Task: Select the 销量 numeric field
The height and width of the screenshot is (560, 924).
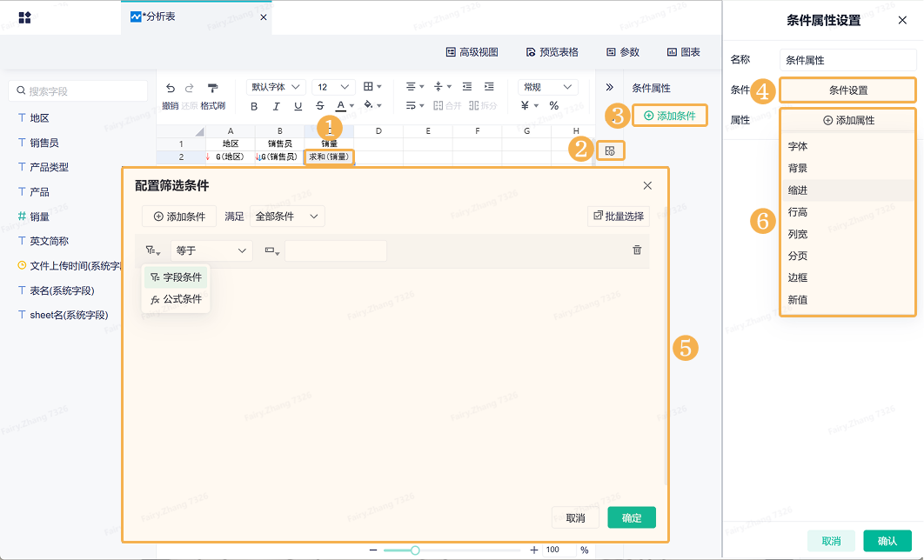Action: 34,217
